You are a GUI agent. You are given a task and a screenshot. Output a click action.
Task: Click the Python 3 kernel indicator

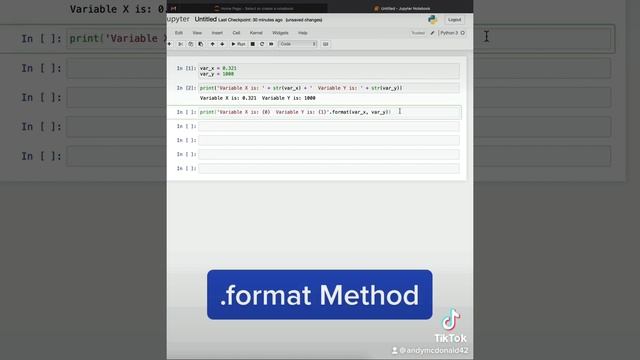(x=452, y=33)
